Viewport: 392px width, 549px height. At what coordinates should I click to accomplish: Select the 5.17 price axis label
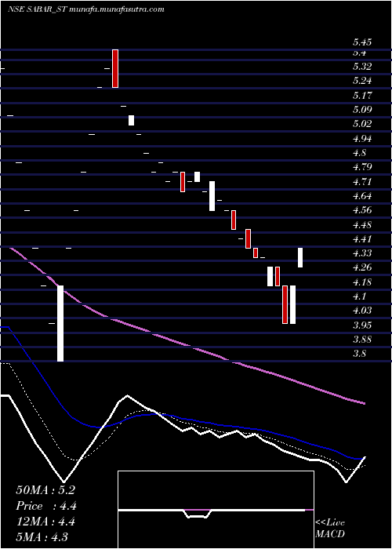point(362,95)
